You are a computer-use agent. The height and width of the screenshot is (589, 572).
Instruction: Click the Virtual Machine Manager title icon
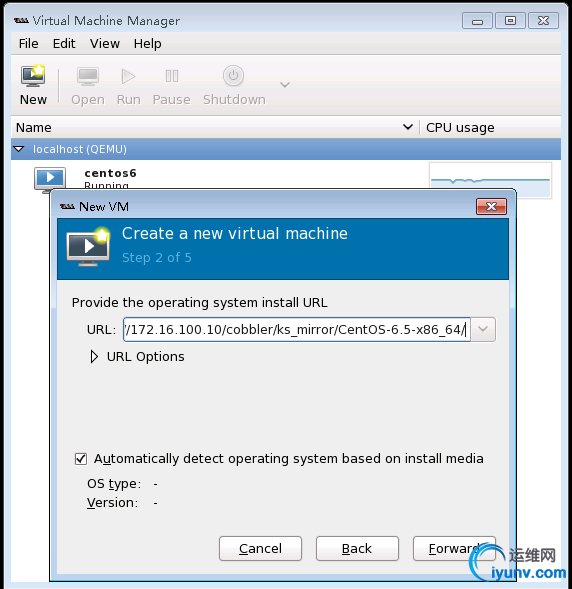(x=21, y=21)
